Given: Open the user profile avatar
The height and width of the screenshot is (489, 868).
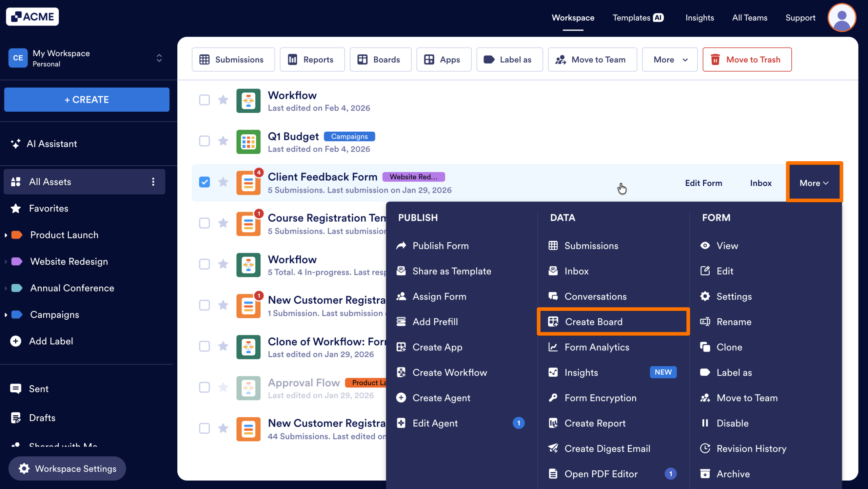Looking at the screenshot, I should pyautogui.click(x=842, y=18).
